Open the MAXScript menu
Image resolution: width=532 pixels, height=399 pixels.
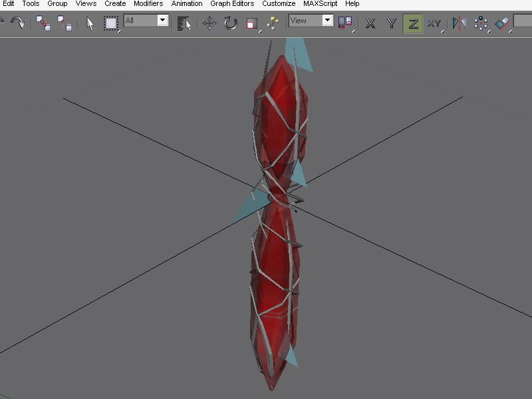[x=320, y=4]
